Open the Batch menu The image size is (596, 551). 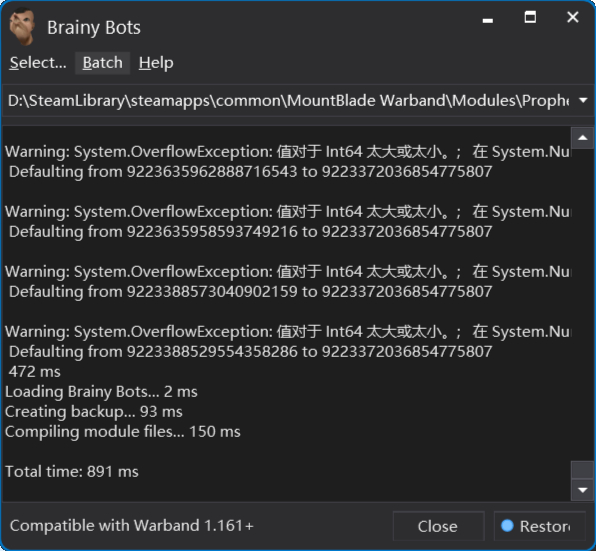coord(103,63)
